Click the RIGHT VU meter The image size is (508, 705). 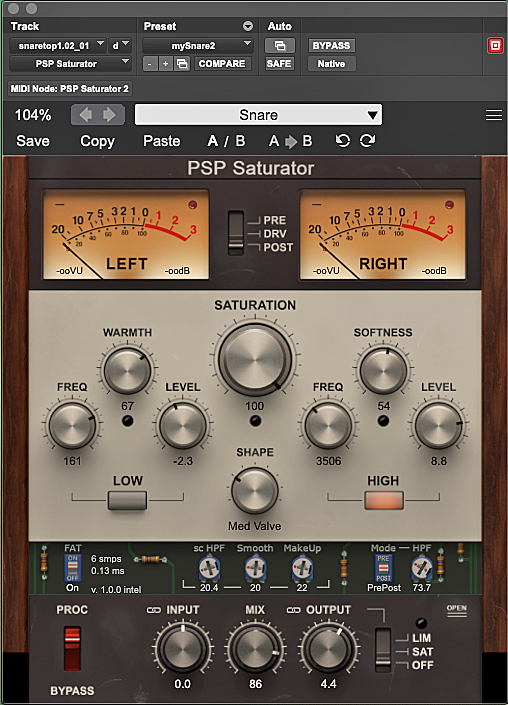[x=383, y=234]
